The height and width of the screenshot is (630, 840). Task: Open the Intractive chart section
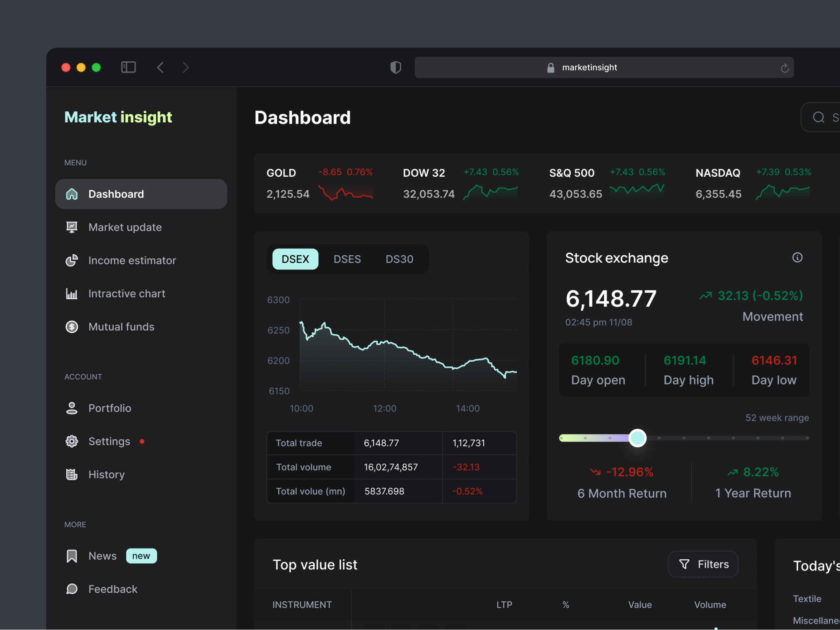click(127, 293)
